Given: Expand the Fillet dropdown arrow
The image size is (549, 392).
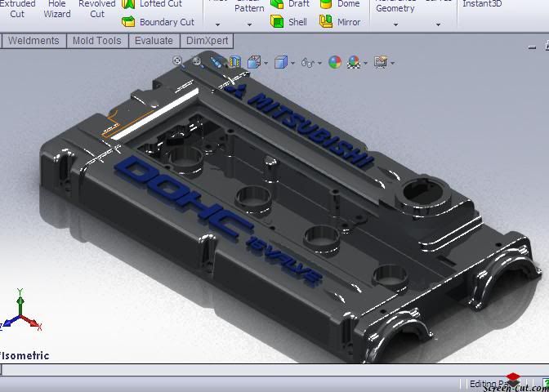Looking at the screenshot, I should pos(217,24).
